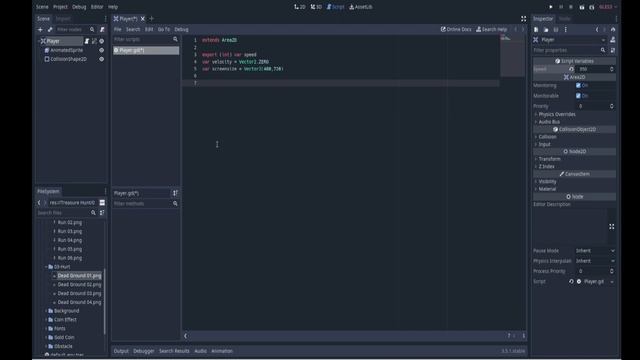Close the Player scene tab
The width and height of the screenshot is (640, 360).
(x=142, y=19)
